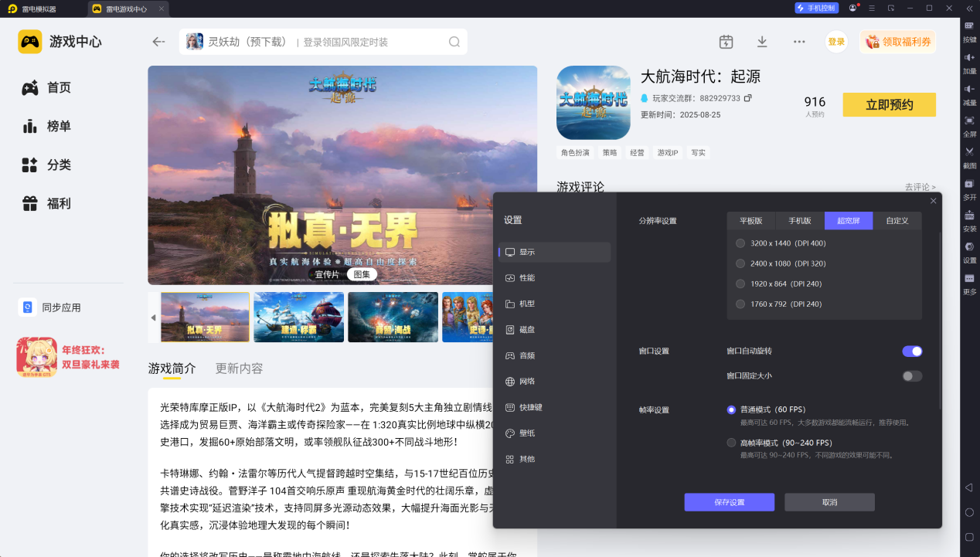Open multi-instance (多开) in right sidebar
The width and height of the screenshot is (980, 557).
[969, 184]
